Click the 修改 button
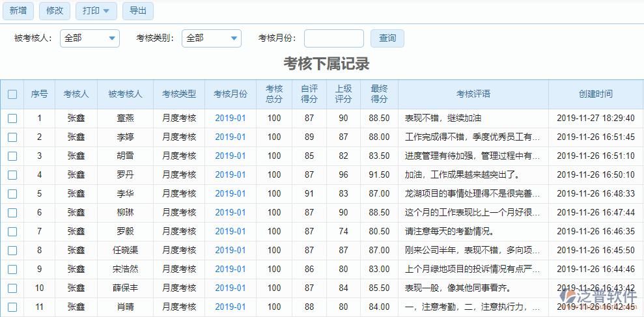Image resolution: width=644 pixels, height=317 pixels. click(x=55, y=10)
